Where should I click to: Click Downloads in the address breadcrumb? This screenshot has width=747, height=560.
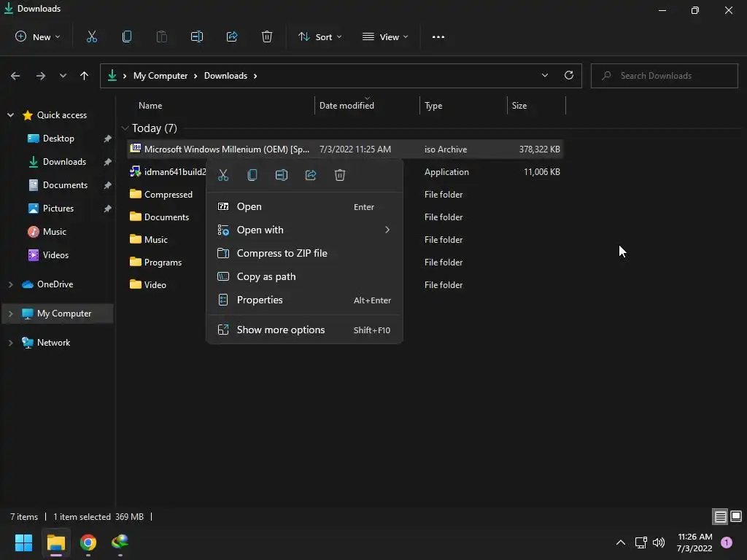point(226,76)
